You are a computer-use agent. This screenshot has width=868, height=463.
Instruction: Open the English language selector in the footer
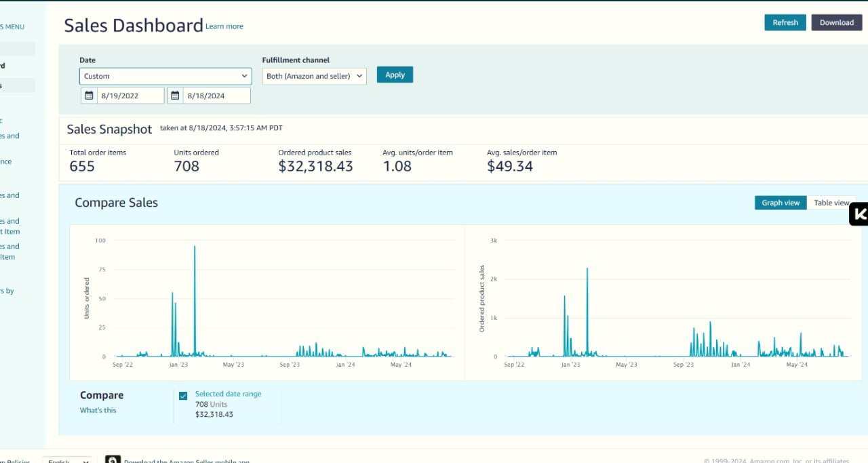pos(66,461)
